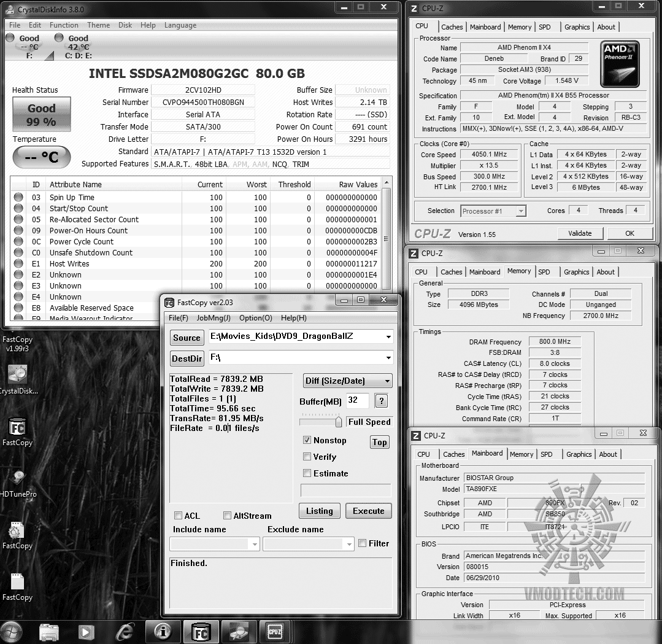This screenshot has width=662, height=644.
Task: Click the SMART attribute list scrollbar up arrow
Action: coord(386,182)
